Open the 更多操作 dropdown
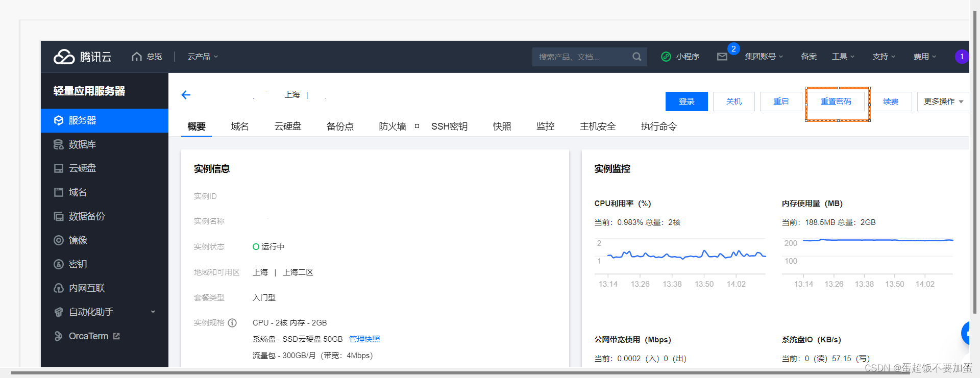This screenshot has width=980, height=378. 943,102
